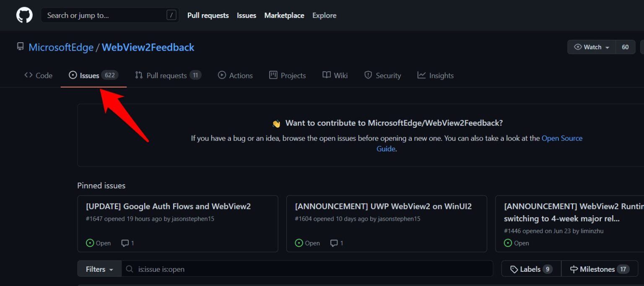Select the Issues tab with 622 count
The width and height of the screenshot is (644, 286).
click(x=93, y=75)
